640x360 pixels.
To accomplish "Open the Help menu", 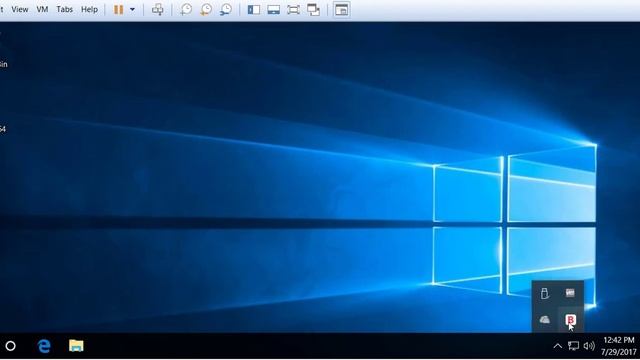I will coord(89,9).
